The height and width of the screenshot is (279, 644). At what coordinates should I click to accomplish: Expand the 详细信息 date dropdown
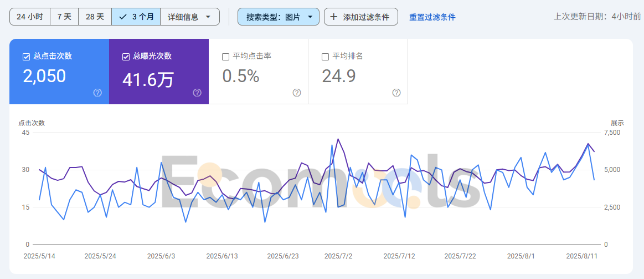[x=190, y=17]
